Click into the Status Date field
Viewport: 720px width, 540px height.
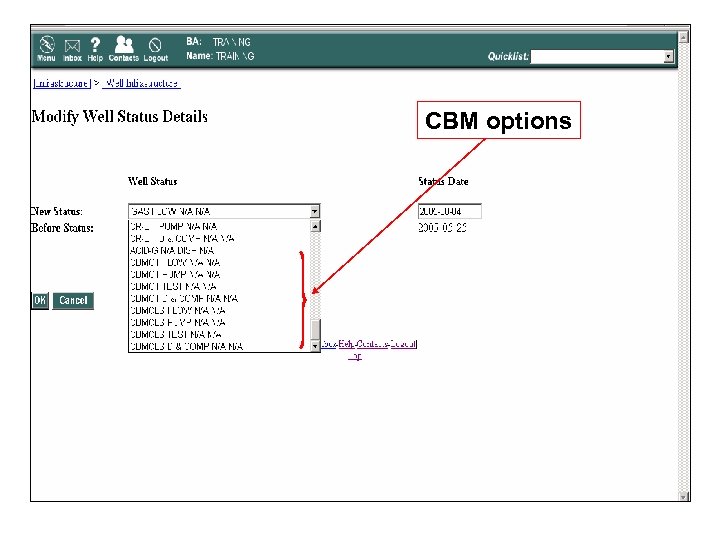450,211
